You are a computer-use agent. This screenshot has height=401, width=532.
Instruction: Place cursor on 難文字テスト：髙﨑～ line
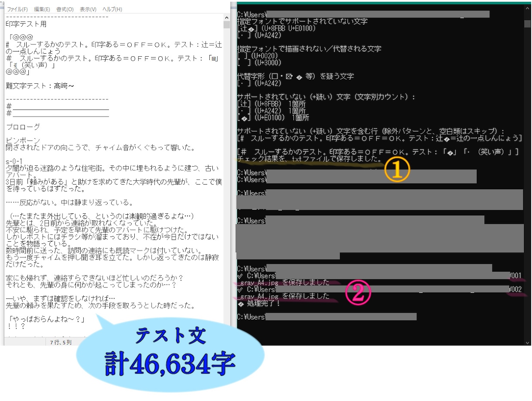(x=40, y=86)
